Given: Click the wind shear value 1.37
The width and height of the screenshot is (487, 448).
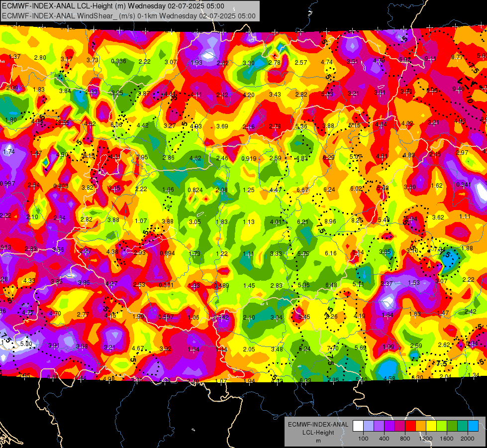Looking at the screenshot, I should pos(14,57).
